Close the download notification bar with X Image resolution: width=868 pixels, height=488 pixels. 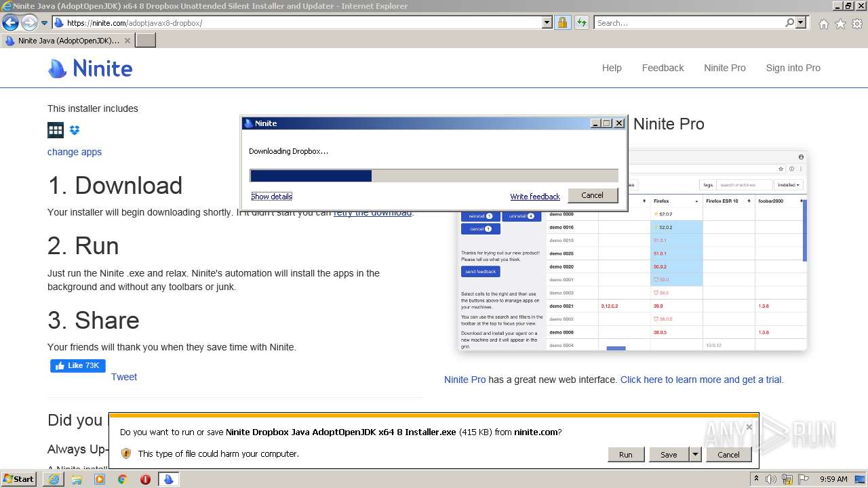749,427
